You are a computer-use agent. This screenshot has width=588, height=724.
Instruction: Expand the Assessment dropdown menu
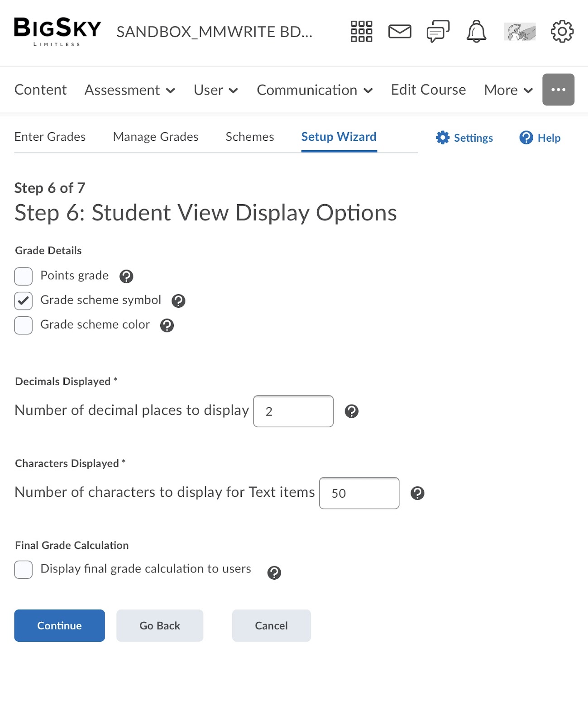tap(129, 90)
